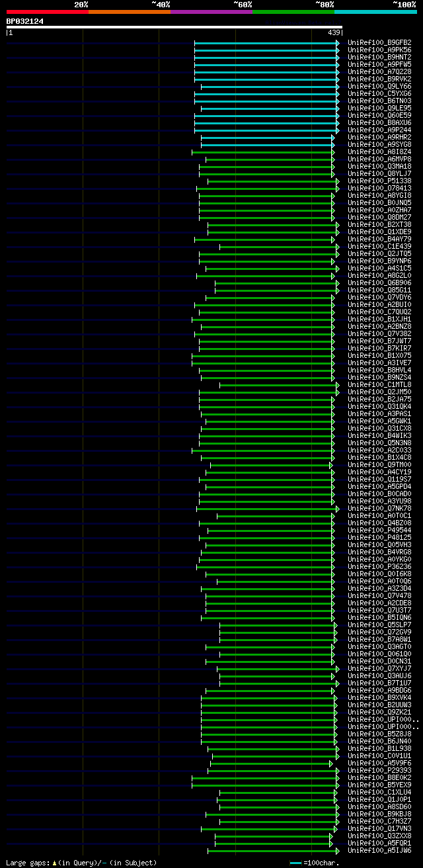Screen dimensions: 423x868
Task: Select the UniRef100_B2XT38 label
Action: pyautogui.click(x=379, y=225)
